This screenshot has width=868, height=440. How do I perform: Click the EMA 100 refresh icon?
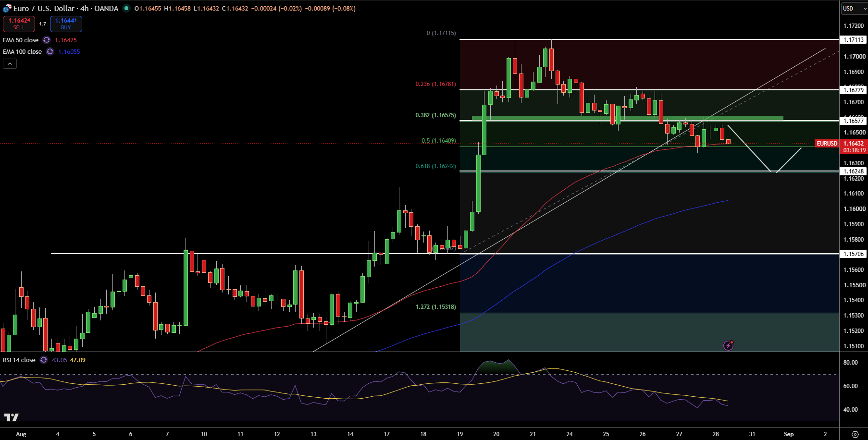50,51
